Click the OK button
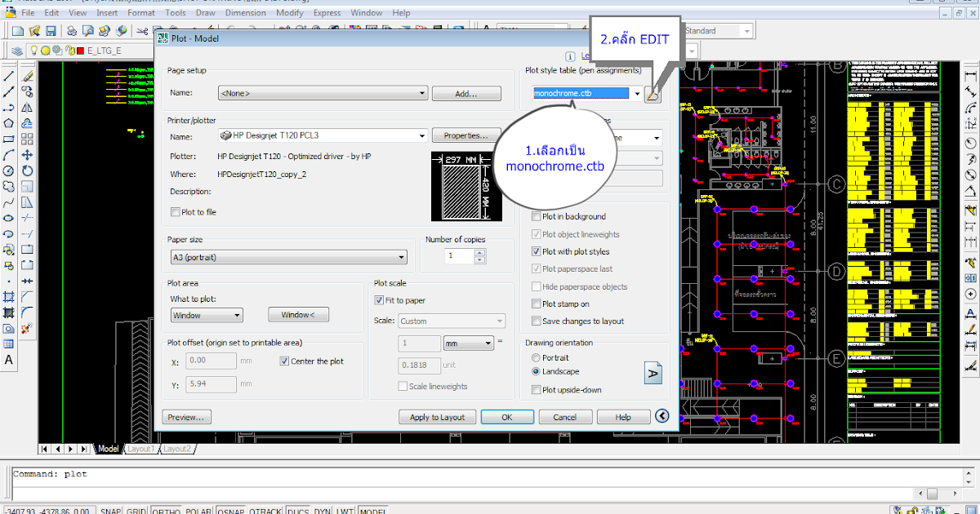980x514 pixels. click(507, 417)
